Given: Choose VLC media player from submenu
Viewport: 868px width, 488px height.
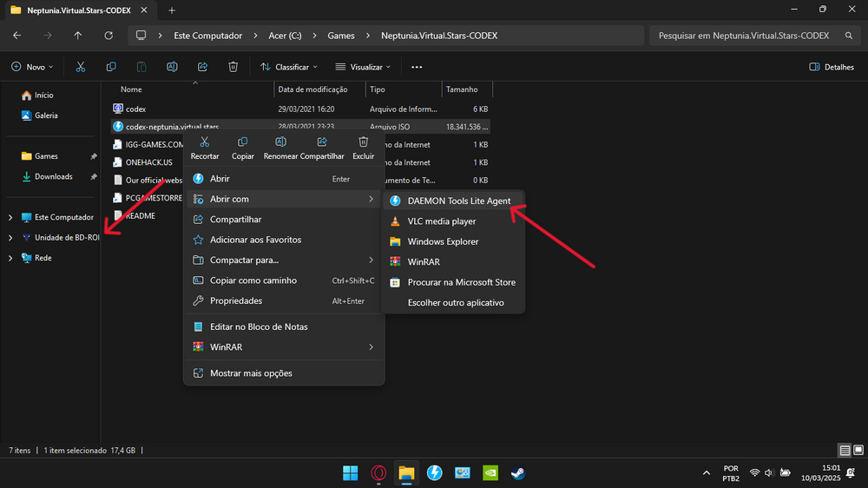Looking at the screenshot, I should click(453, 221).
